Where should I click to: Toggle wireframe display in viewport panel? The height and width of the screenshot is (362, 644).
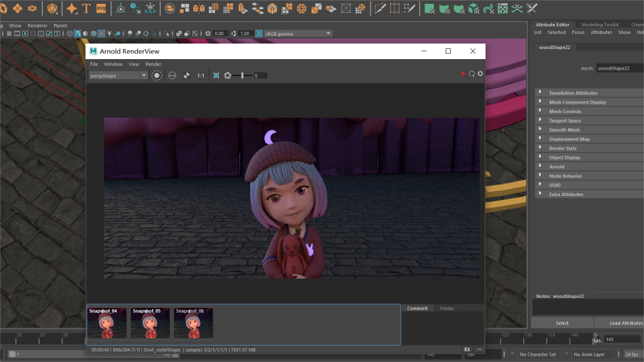point(69,34)
